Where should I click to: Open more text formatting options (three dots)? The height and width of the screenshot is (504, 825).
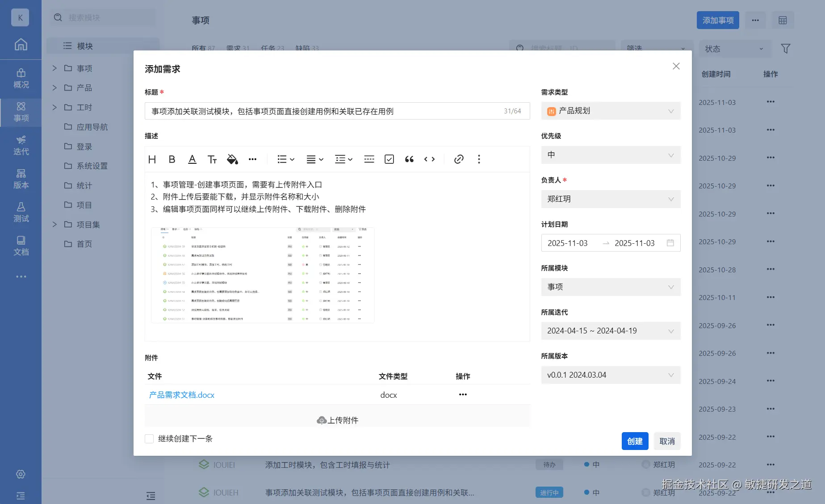pyautogui.click(x=253, y=159)
